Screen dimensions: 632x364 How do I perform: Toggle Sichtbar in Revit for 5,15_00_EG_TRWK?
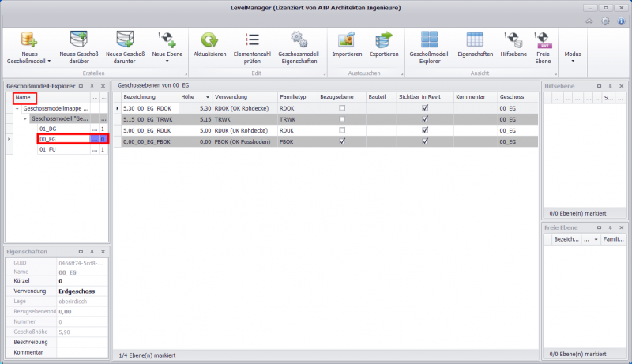coord(425,119)
